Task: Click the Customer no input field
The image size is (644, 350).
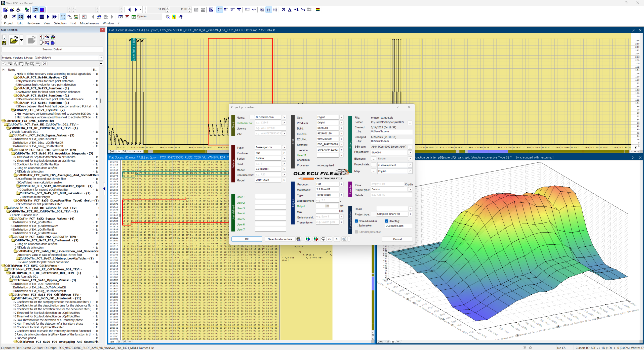Action: (268, 123)
